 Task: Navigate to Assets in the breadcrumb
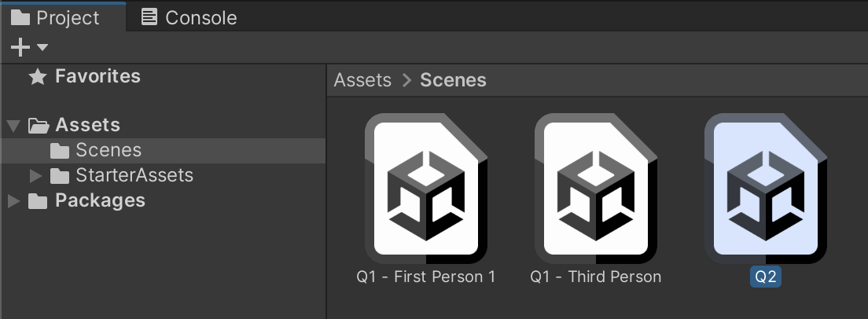pos(362,80)
